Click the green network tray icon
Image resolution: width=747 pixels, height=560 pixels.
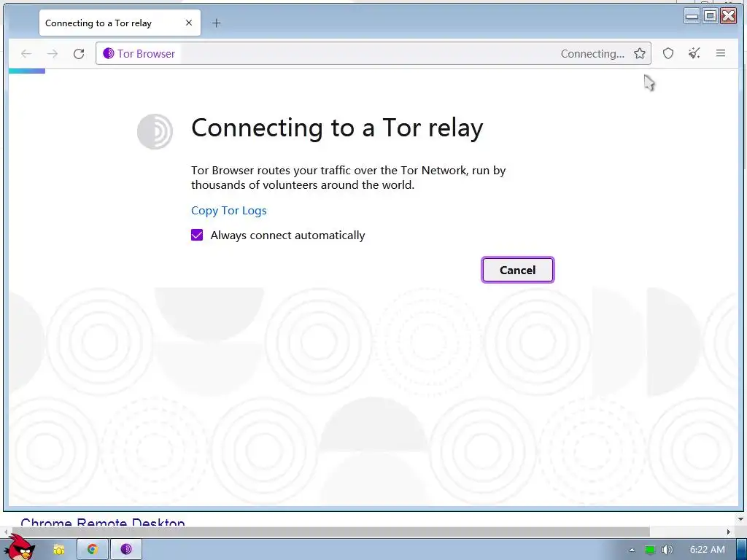[x=650, y=550]
